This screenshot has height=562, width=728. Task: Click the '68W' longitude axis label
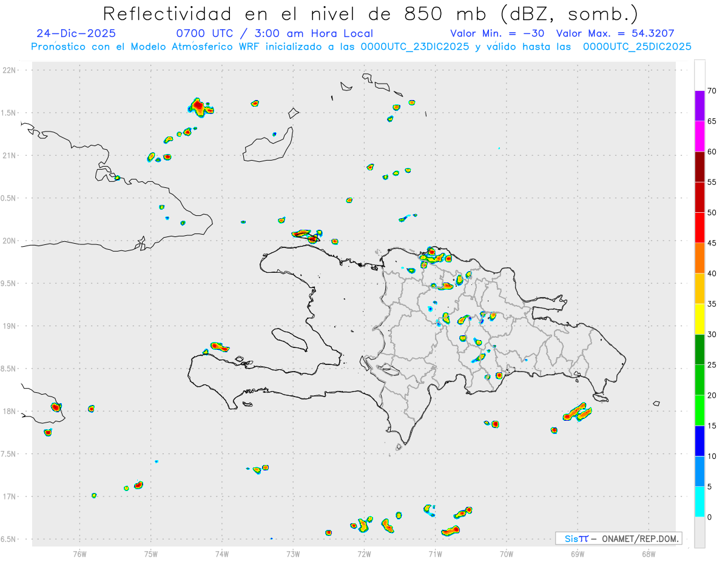649,554
